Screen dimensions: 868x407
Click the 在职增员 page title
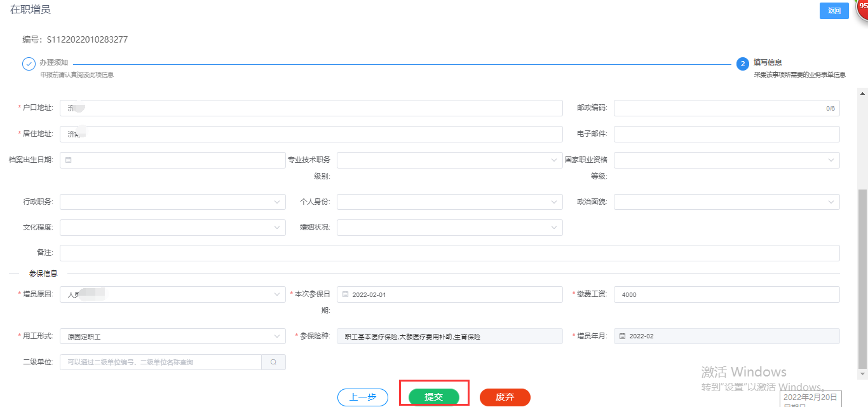[30, 9]
